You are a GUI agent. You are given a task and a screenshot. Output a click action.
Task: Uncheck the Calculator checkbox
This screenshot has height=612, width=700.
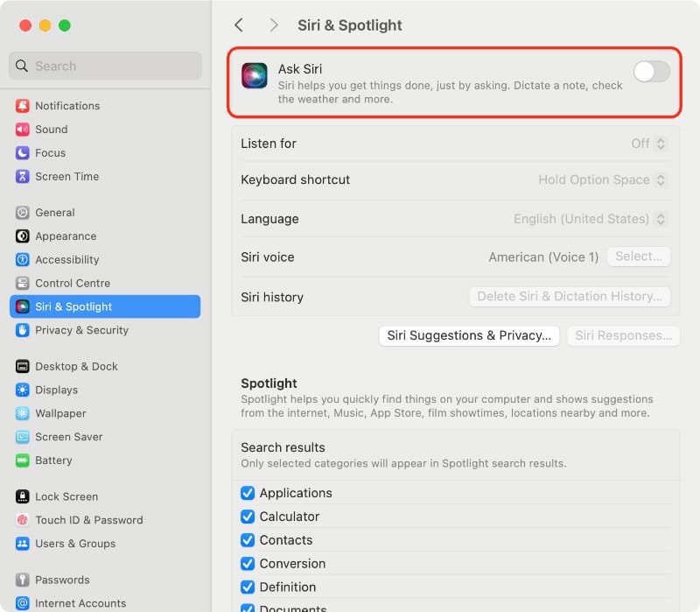(x=248, y=517)
